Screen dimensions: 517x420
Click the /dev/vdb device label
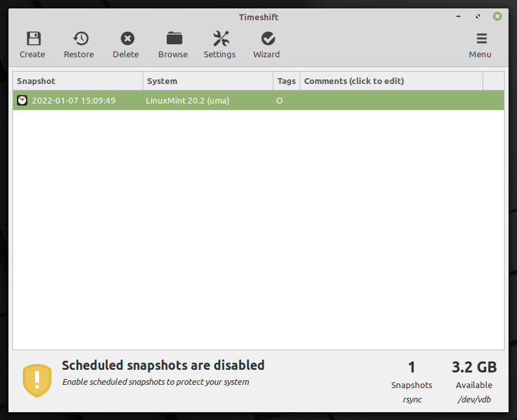pos(474,399)
